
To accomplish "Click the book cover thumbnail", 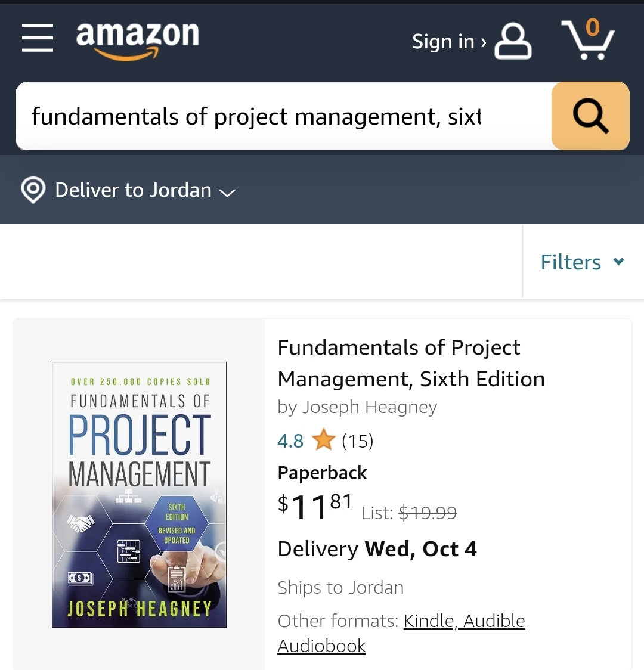I will point(138,494).
